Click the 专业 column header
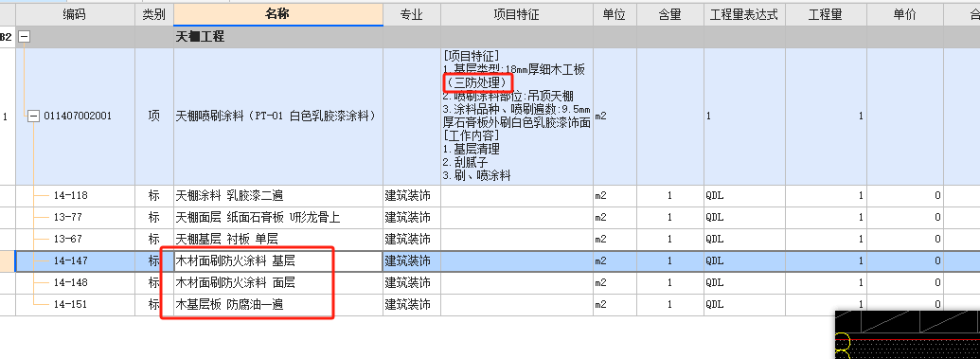Screen dimensions: 980x359 click(x=412, y=15)
